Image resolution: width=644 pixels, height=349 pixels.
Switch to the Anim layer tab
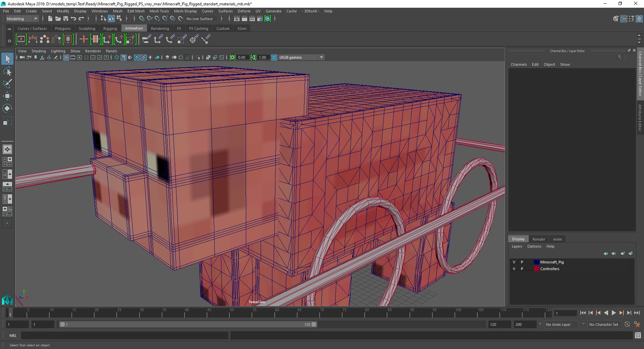(557, 239)
